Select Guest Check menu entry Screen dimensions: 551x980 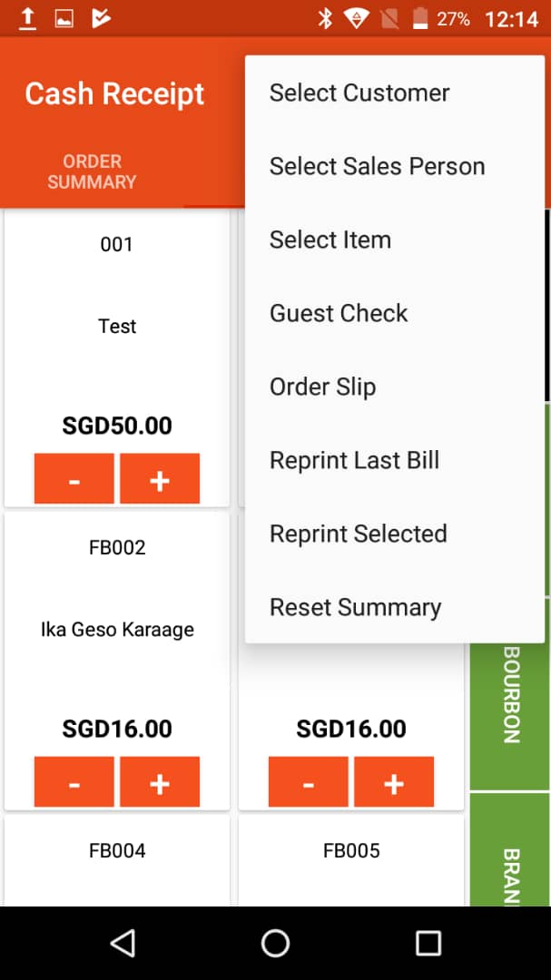[x=339, y=313]
